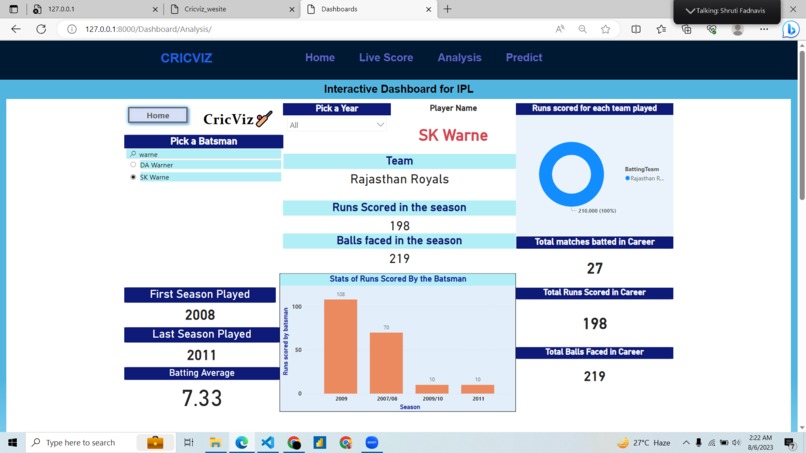Viewport: 806px width, 453px height.
Task: Open the site information icon
Action: tap(72, 29)
